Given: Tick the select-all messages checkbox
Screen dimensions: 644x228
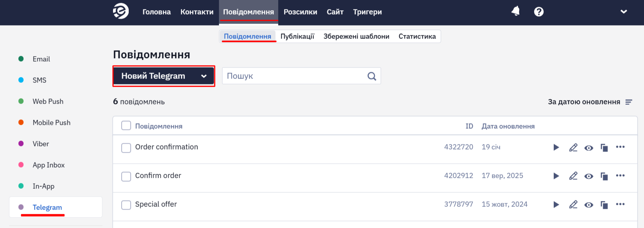Looking at the screenshot, I should 126,126.
